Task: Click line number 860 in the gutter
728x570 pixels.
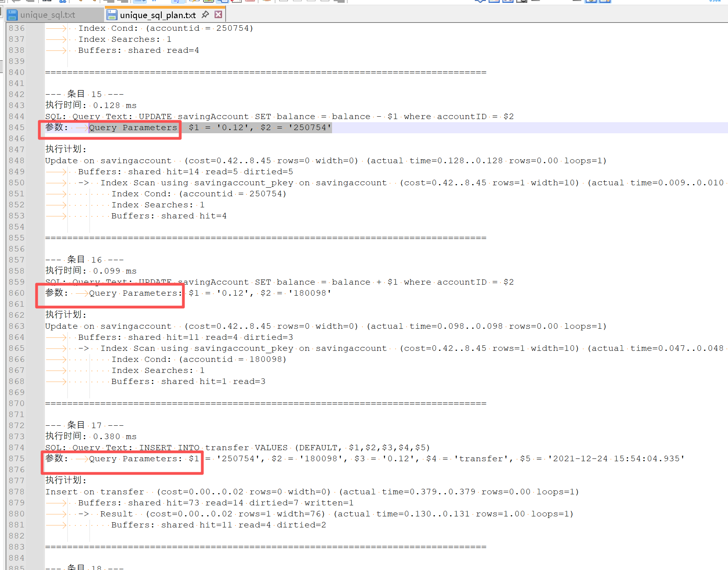Action: [17, 293]
